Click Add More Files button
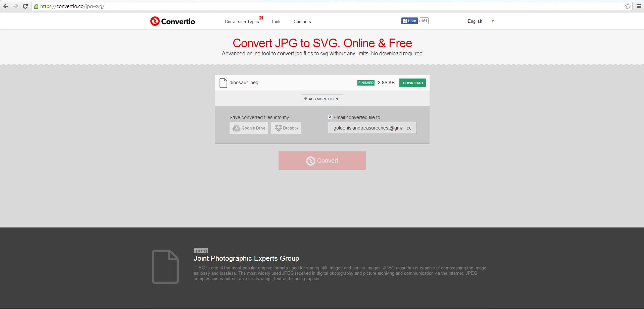Screen dimensions: 644x309 322,99
